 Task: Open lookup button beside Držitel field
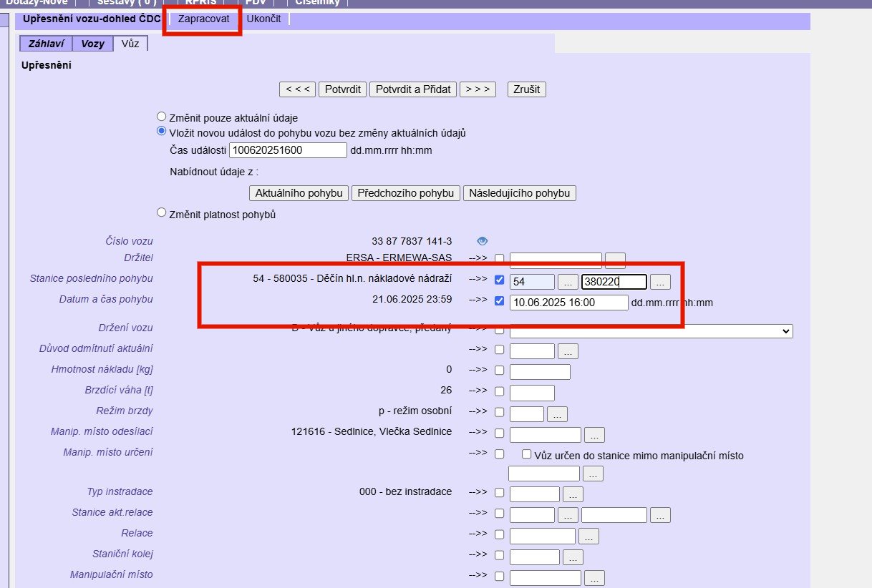click(615, 260)
